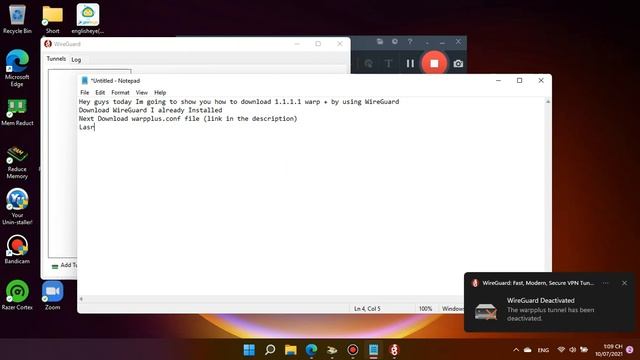Click the 100% zoom status entry
The width and height of the screenshot is (640, 360).
[x=425, y=309]
